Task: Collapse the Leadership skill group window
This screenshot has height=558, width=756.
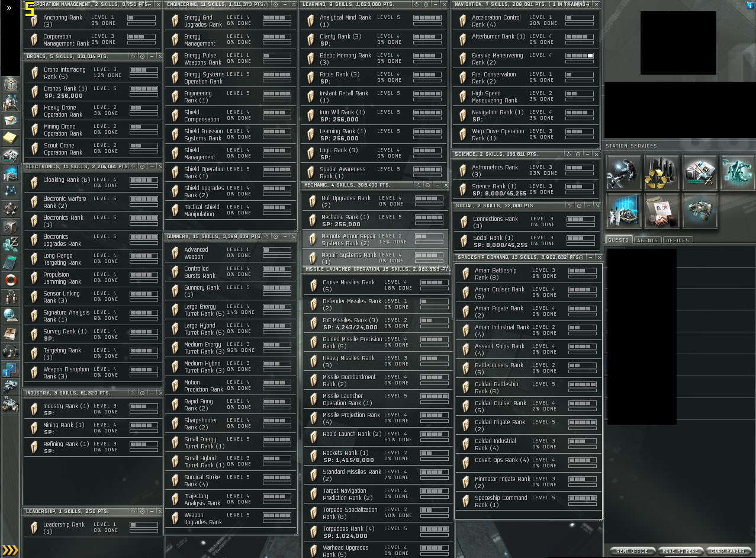Action: pos(151,511)
